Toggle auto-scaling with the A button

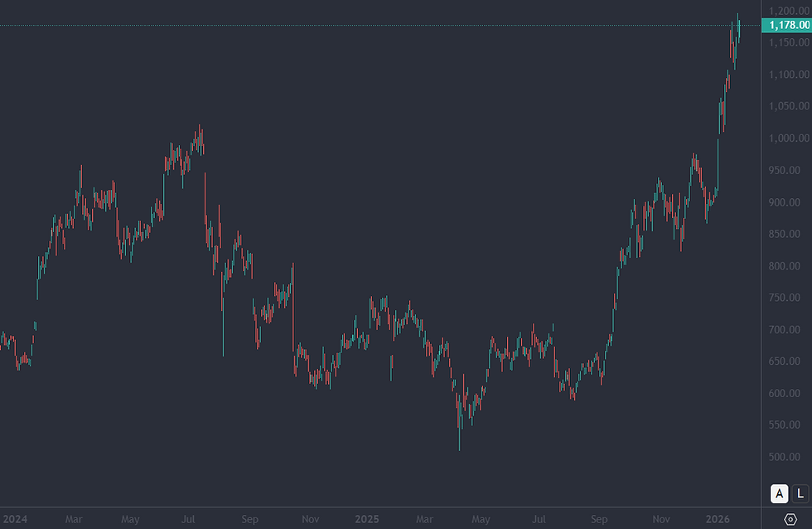(778, 493)
